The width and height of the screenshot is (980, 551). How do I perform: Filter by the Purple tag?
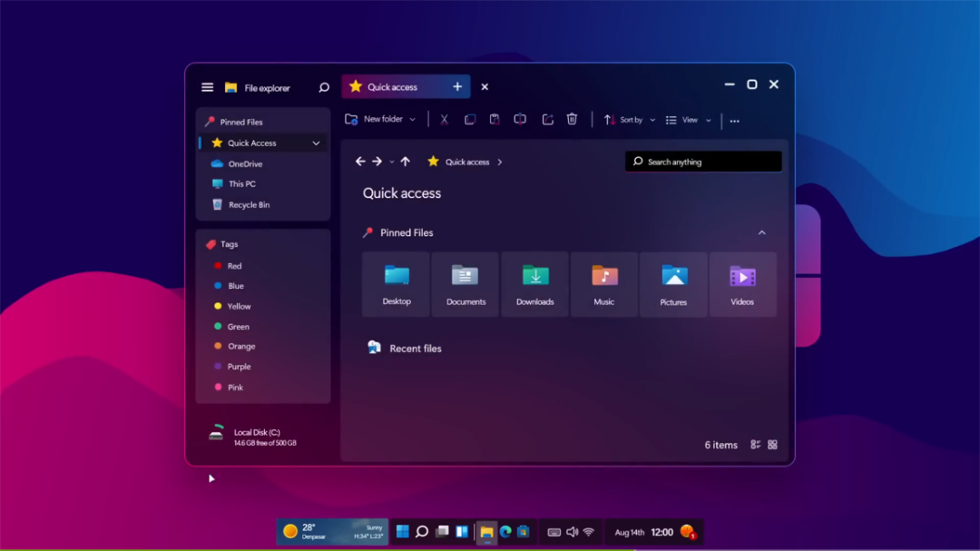coord(239,367)
